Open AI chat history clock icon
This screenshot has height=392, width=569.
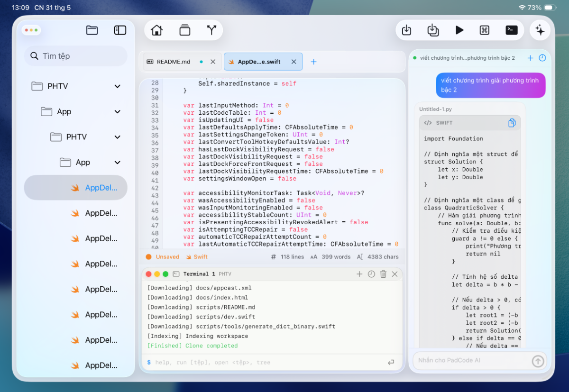[x=542, y=58]
